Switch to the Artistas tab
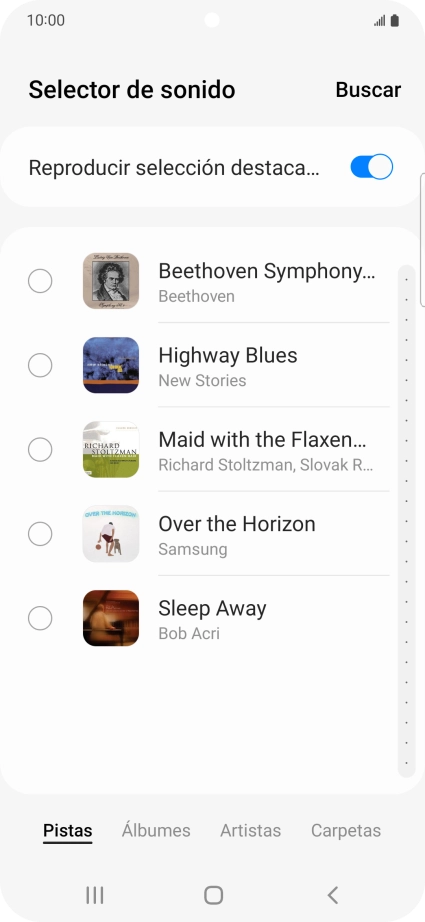This screenshot has height=922, width=425. click(250, 830)
